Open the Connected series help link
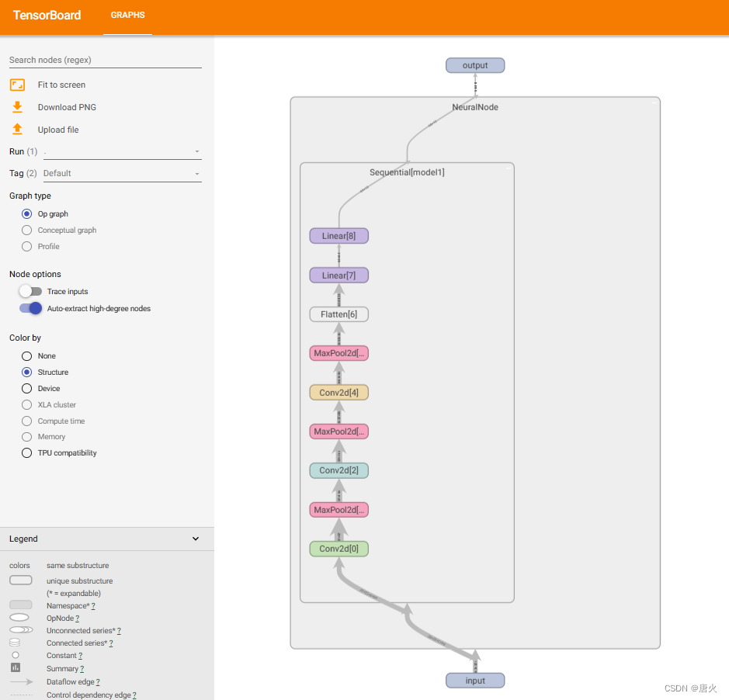Viewport: 729px width, 700px height. click(111, 643)
